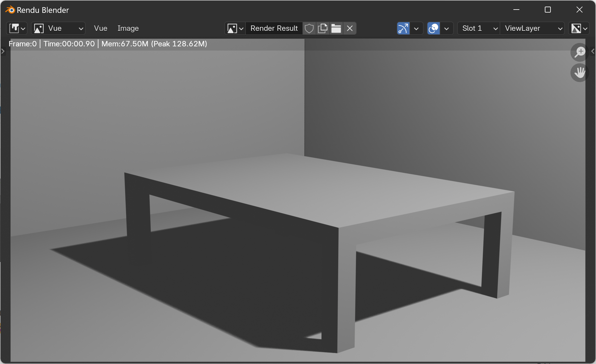Open the display channels icon dropdown

579,28
